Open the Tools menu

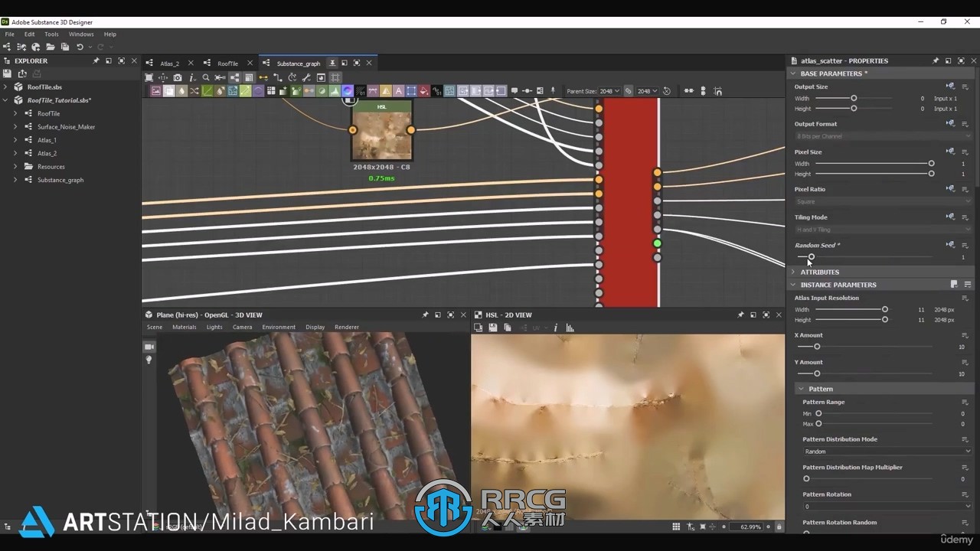tap(51, 34)
